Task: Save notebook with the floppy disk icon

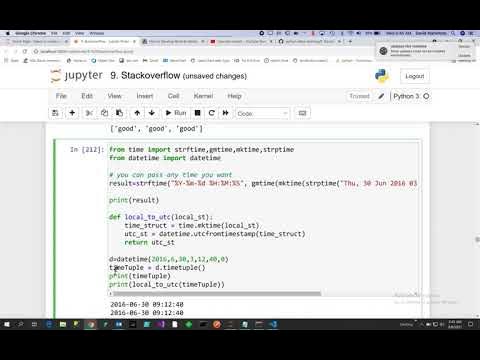Action: point(55,113)
